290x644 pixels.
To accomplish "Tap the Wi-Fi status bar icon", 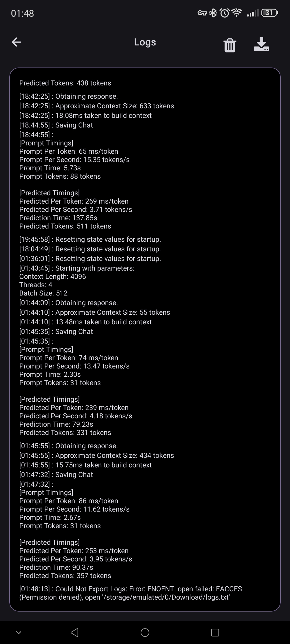I will pyautogui.click(x=236, y=12).
